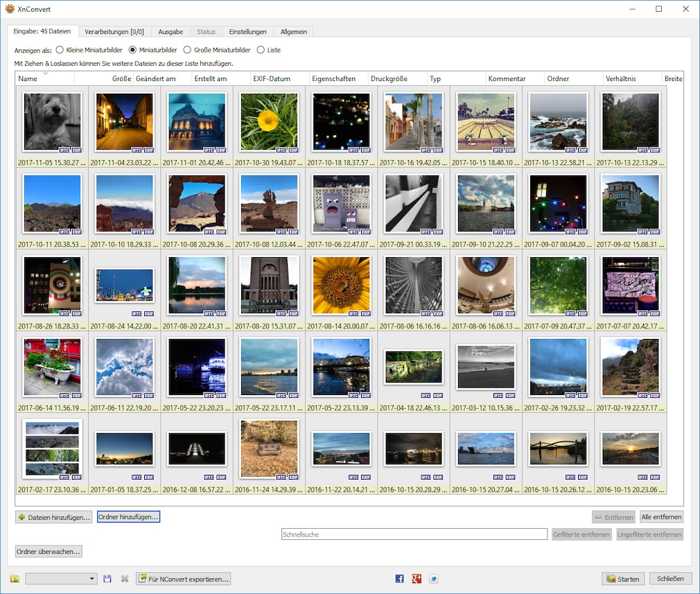Open the Verarbeitungen [0/0] tab

coord(114,32)
